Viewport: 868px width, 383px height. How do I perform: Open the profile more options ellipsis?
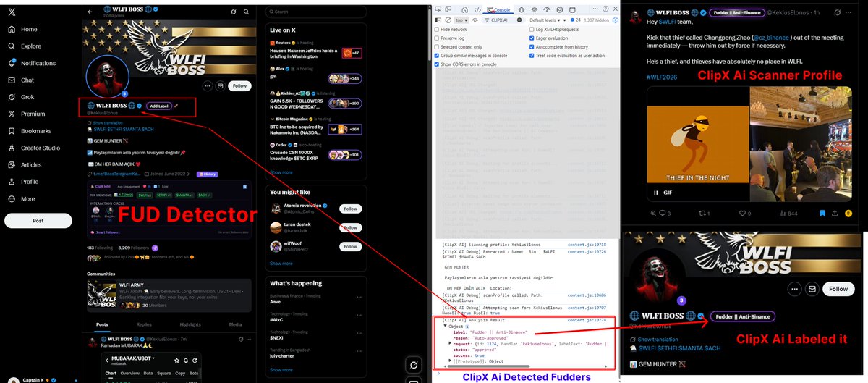[x=208, y=85]
